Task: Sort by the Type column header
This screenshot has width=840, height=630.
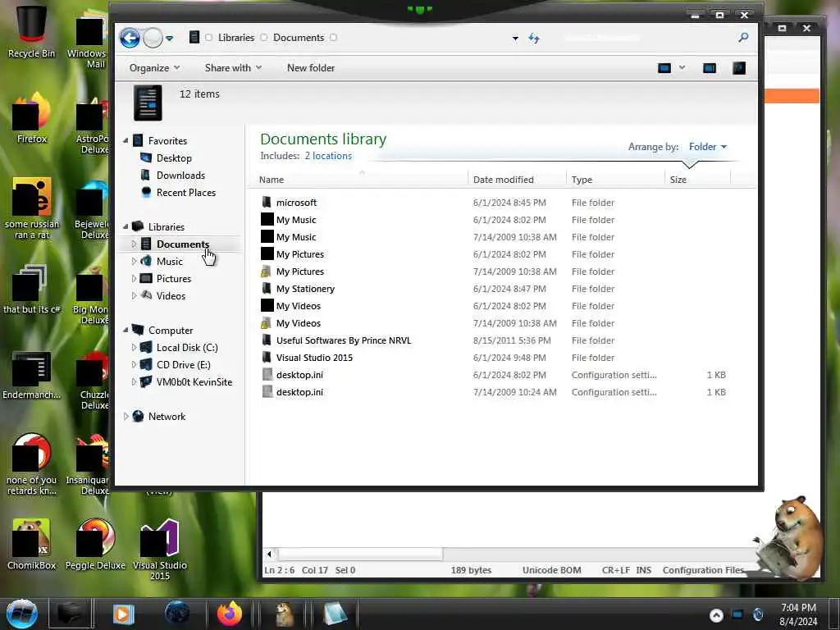Action: point(615,180)
